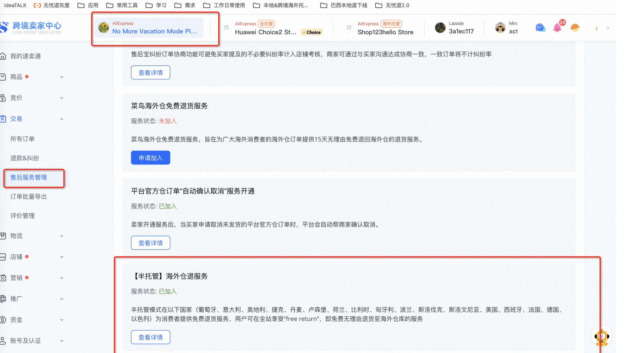Click the red dot beside 营销
Viewport: 644px width, 353px height.
point(27,277)
